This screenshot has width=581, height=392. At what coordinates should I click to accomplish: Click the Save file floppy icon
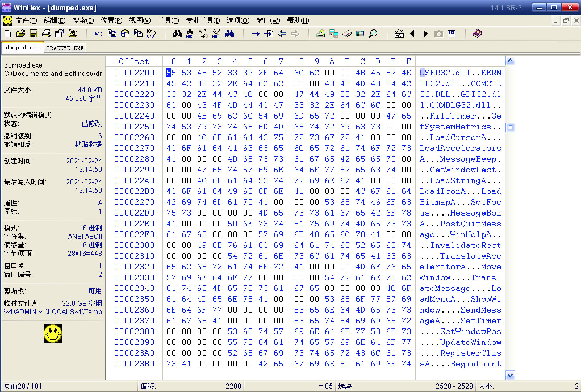pos(34,34)
